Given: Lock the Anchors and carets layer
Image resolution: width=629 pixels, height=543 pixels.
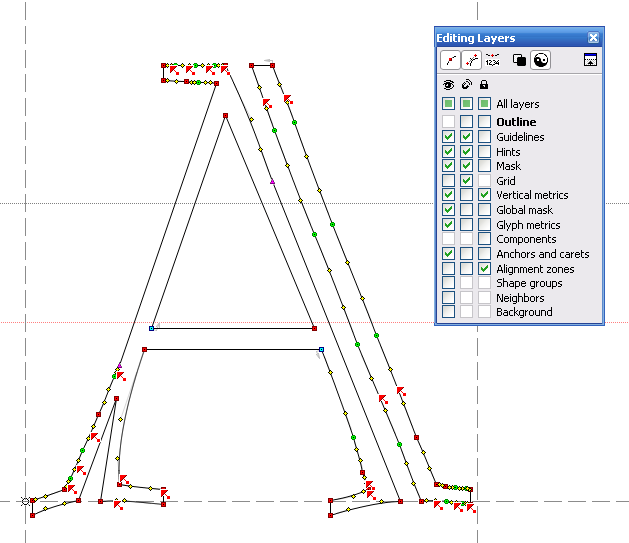Looking at the screenshot, I should pos(484,254).
